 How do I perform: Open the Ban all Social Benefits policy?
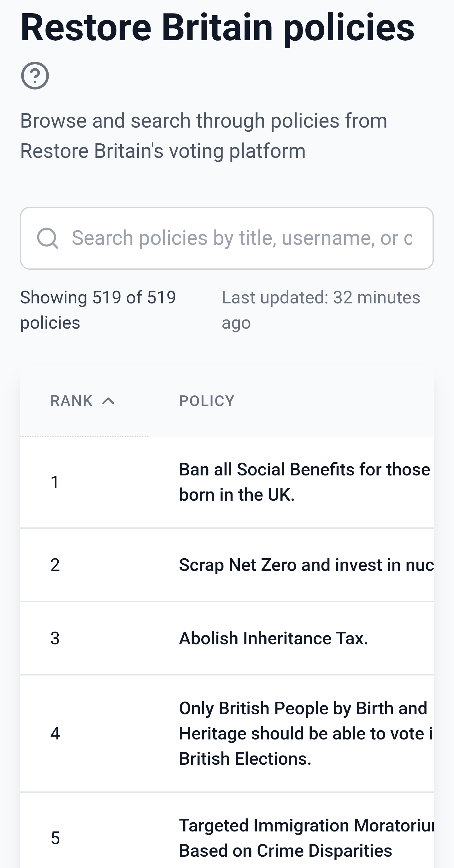click(304, 482)
